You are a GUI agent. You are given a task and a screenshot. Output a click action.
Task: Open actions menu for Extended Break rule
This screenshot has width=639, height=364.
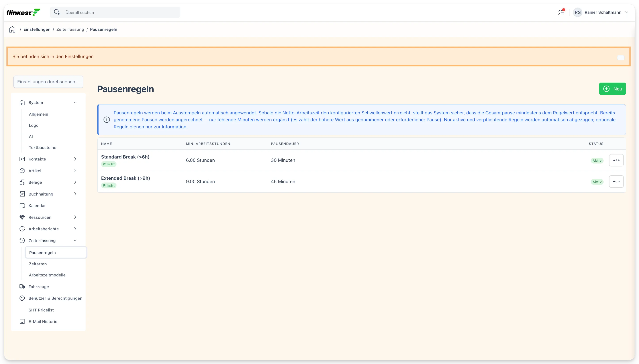pyautogui.click(x=616, y=182)
